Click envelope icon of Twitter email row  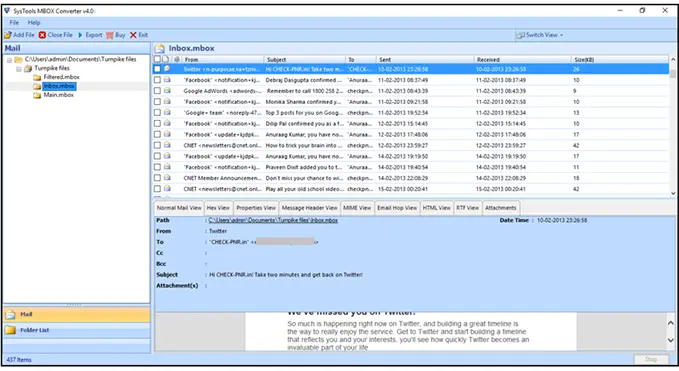(167, 69)
